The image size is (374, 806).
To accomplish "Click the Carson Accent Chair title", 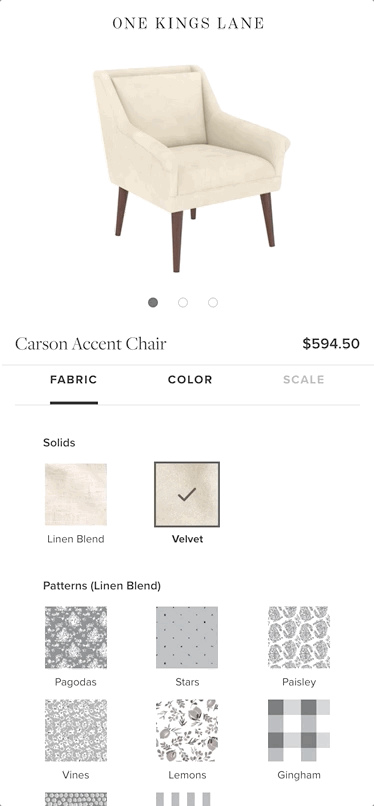I will point(91,343).
